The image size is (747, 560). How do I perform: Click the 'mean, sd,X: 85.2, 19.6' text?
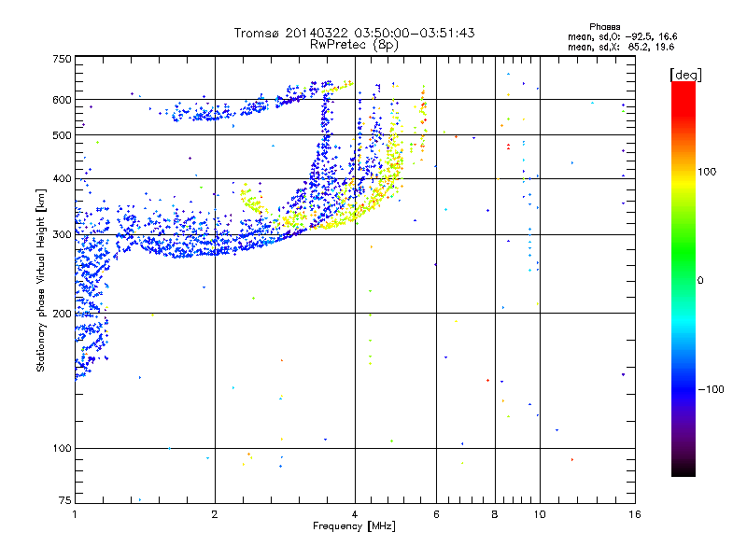coord(621,48)
